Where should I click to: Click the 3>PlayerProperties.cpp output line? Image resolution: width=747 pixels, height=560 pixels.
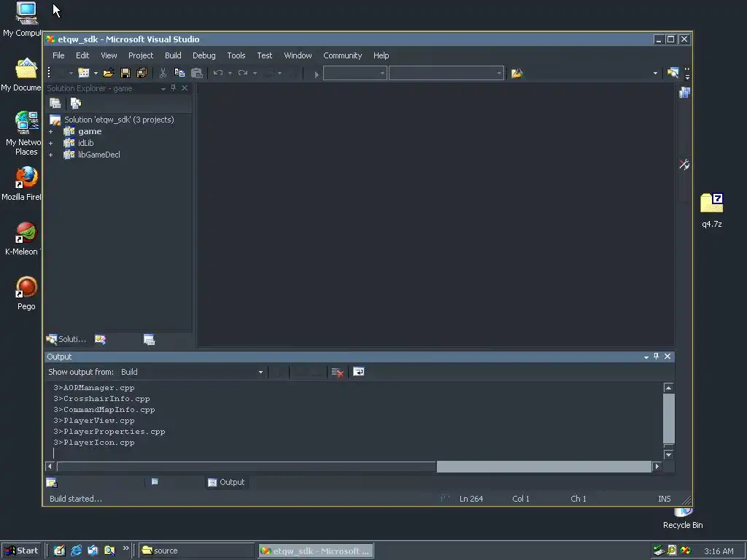pos(109,432)
